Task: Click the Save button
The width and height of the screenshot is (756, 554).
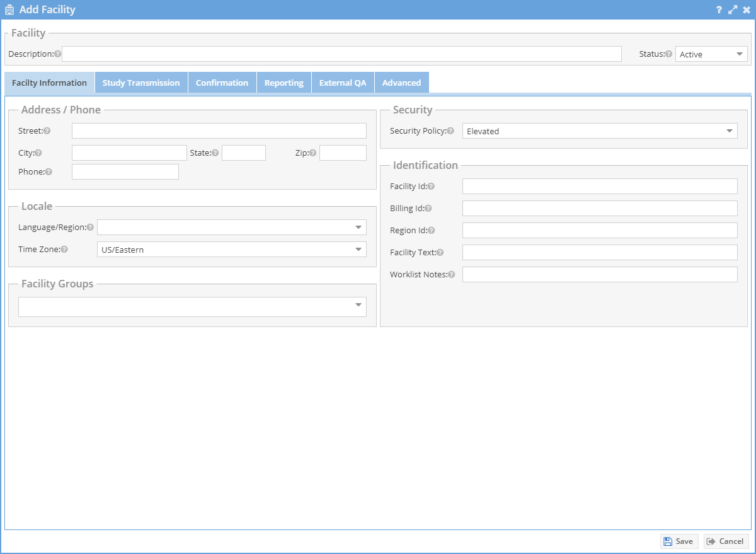Action: point(679,541)
